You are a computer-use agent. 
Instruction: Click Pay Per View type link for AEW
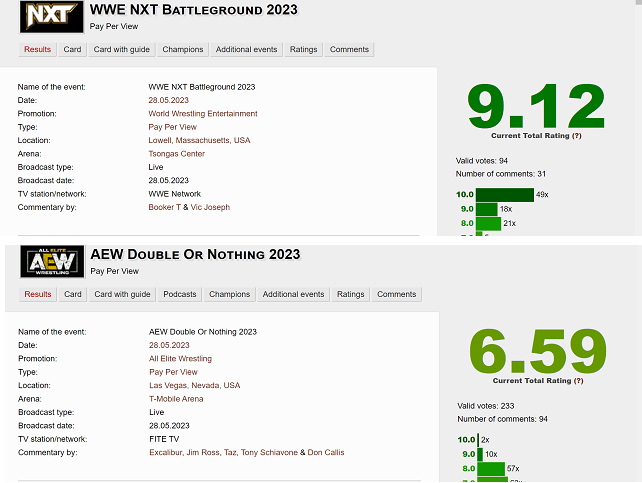tap(173, 372)
